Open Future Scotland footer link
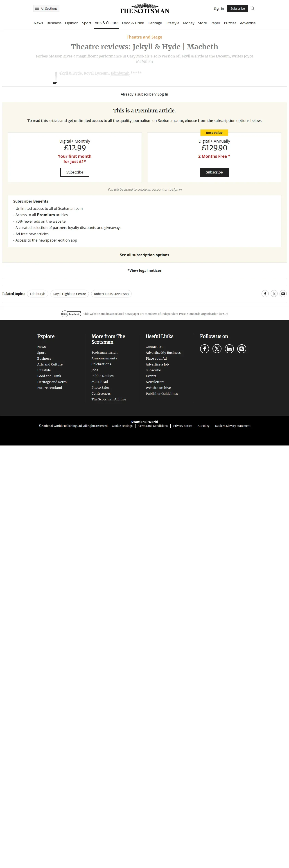 pos(50,388)
